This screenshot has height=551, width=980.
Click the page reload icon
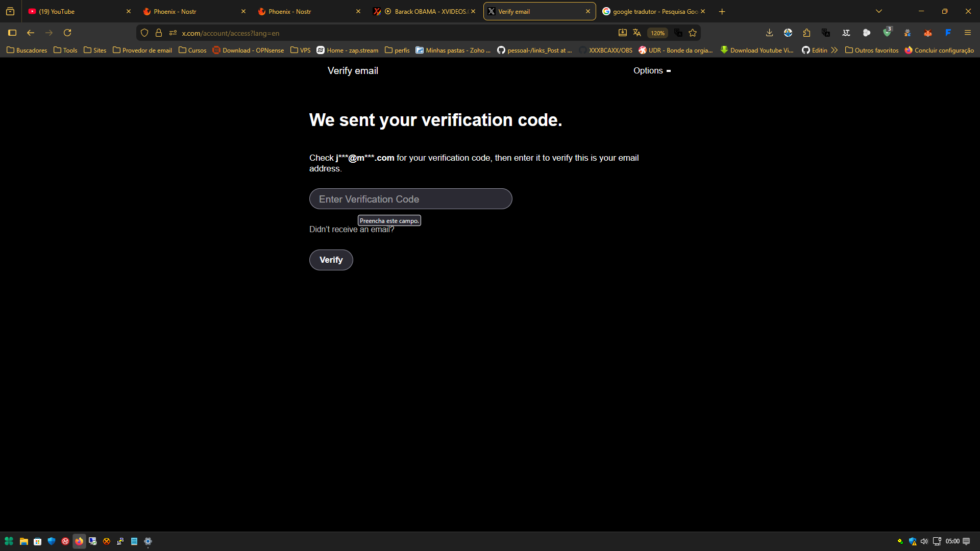[x=67, y=33]
